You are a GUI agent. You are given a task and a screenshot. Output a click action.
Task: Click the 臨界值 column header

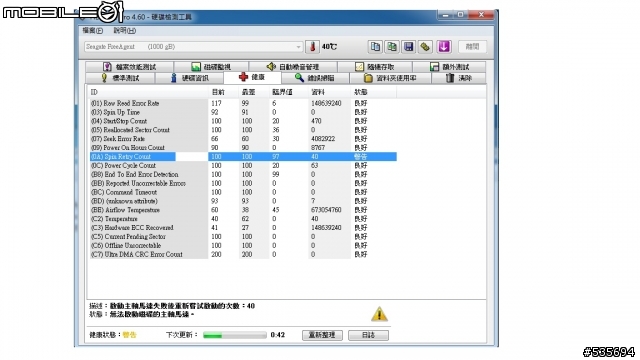pos(289,92)
